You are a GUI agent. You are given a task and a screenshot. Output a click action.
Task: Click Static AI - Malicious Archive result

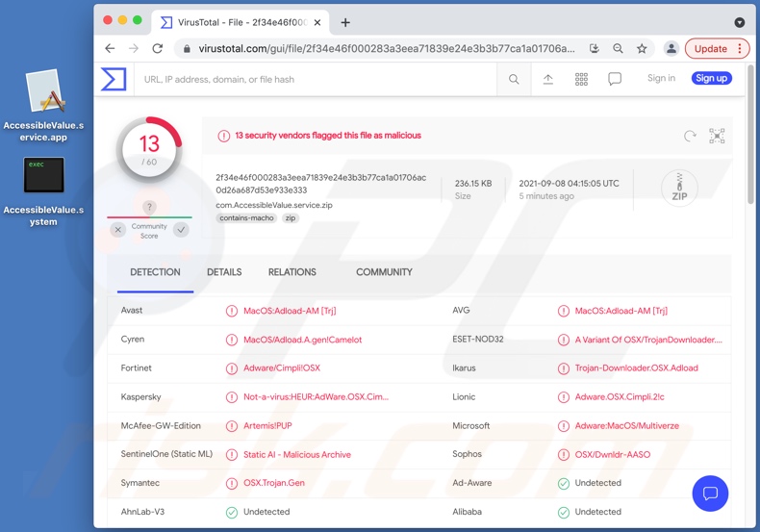click(297, 454)
